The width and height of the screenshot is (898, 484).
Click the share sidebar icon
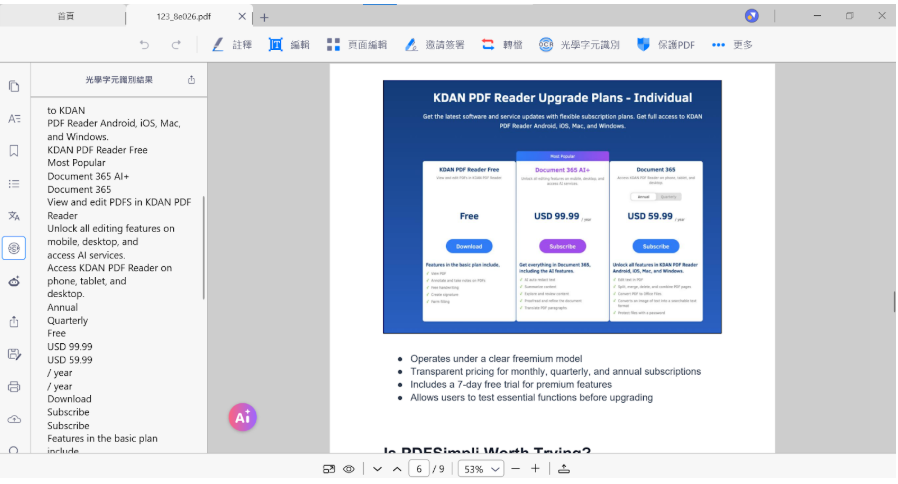pyautogui.click(x=14, y=321)
